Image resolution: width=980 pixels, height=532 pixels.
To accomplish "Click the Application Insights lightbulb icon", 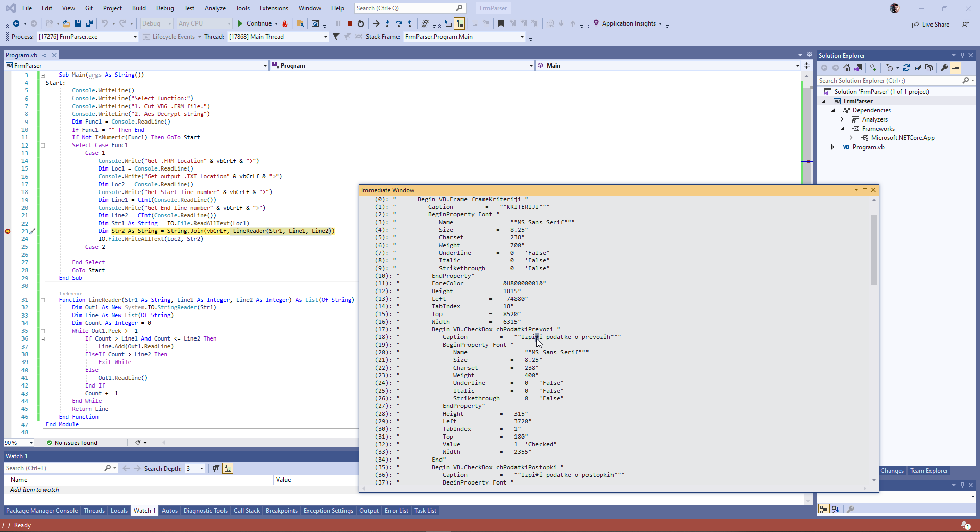I will pyautogui.click(x=596, y=23).
